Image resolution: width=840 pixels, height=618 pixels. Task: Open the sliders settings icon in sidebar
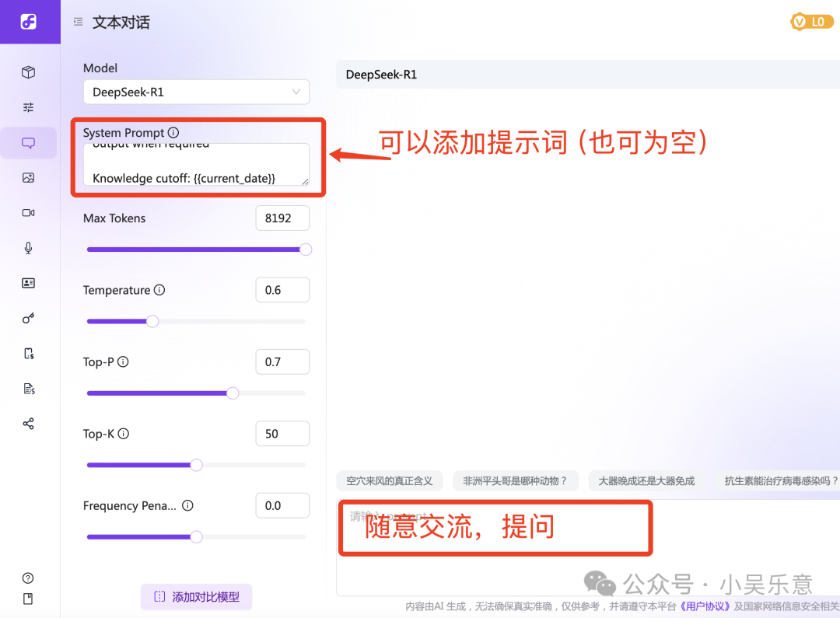(x=29, y=107)
